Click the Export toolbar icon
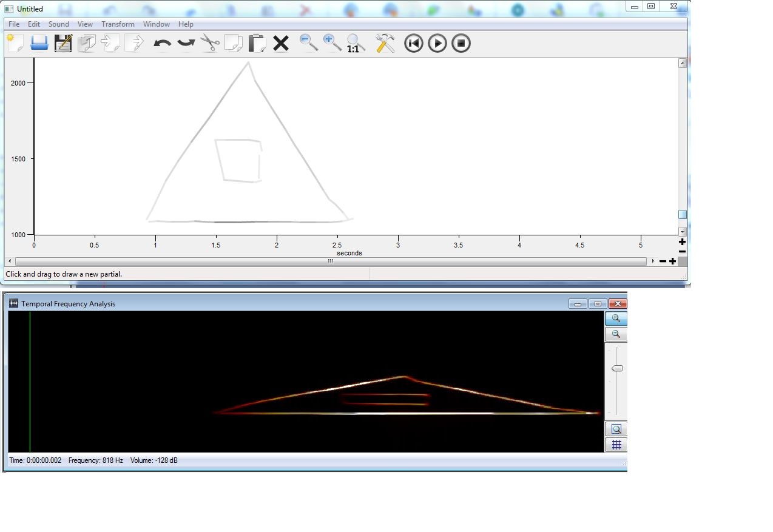773x532 pixels. [134, 43]
